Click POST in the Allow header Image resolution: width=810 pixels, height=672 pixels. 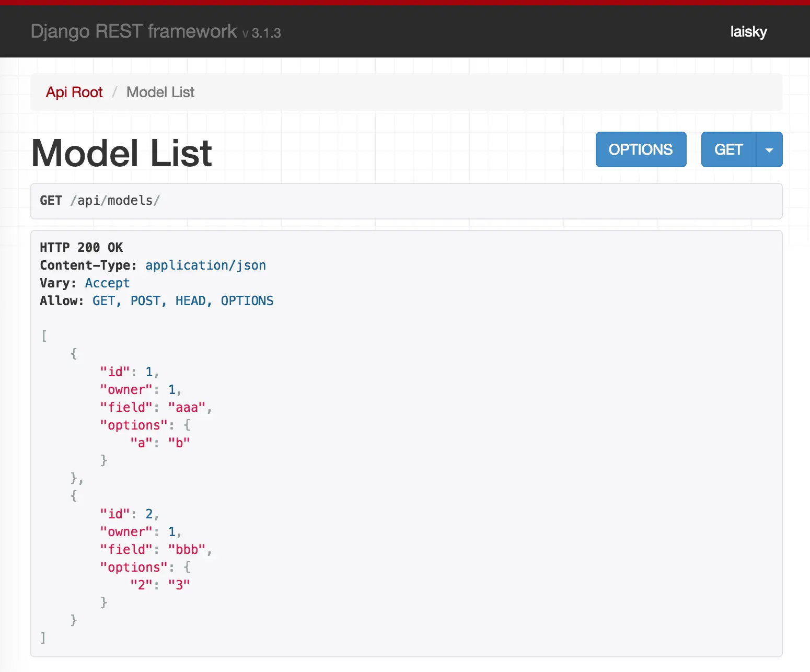click(x=145, y=301)
